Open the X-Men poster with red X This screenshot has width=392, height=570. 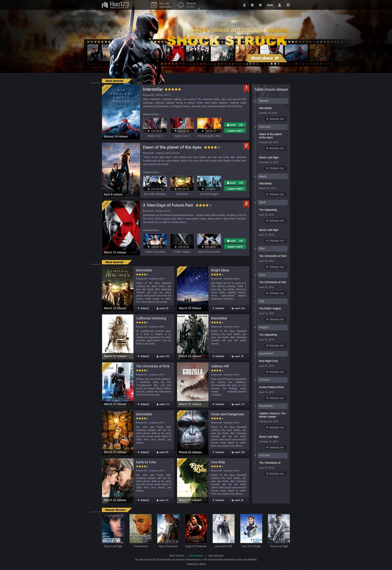click(121, 228)
